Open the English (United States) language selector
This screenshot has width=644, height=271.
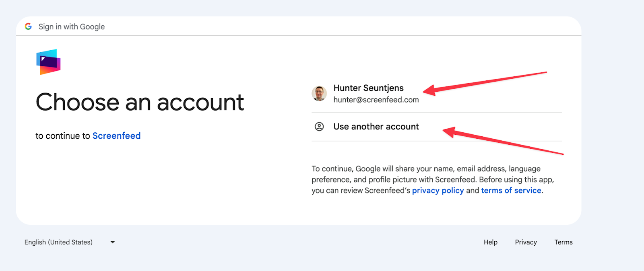59,242
